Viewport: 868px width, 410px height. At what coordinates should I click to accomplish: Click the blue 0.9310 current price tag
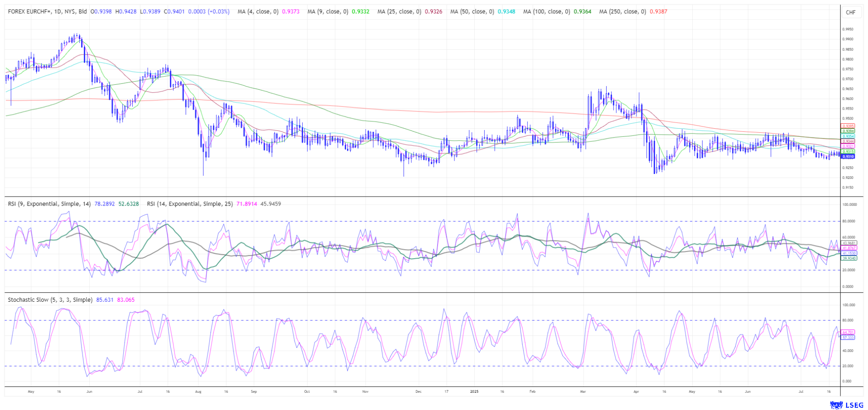click(848, 156)
